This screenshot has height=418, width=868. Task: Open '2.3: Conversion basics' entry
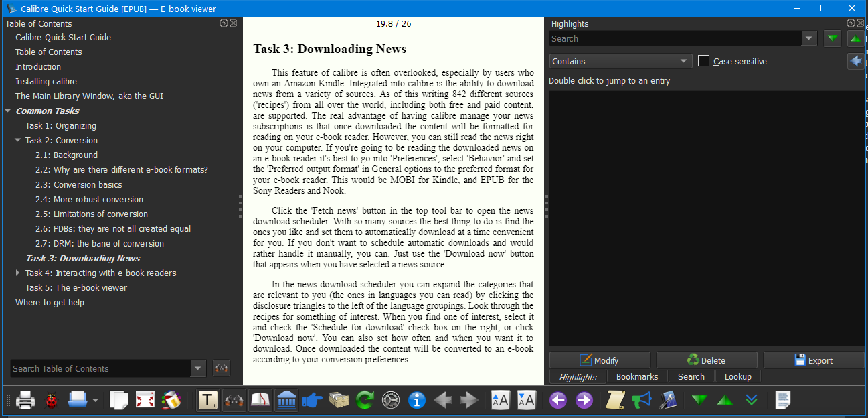(79, 185)
